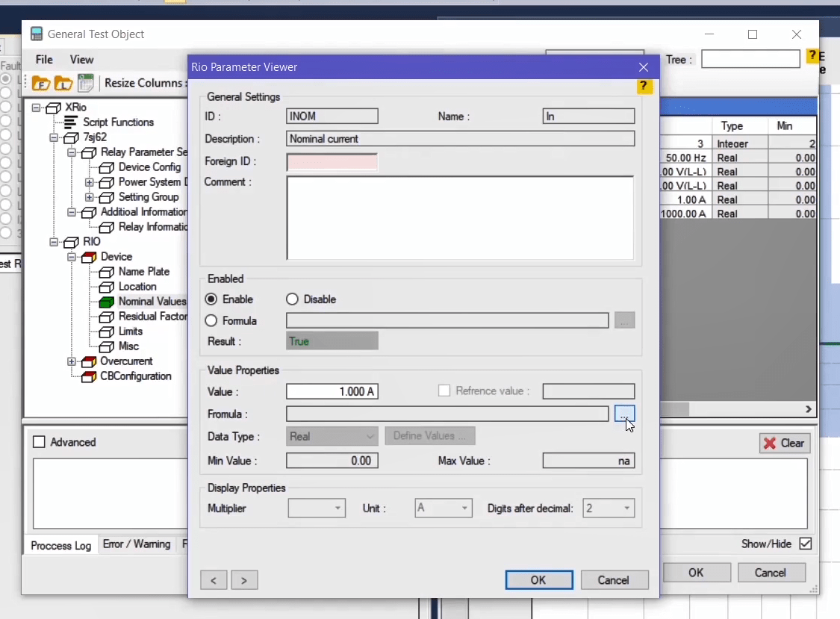Click the yellow help icon next to Tree field
The height and width of the screenshot is (619, 840).
(812, 55)
